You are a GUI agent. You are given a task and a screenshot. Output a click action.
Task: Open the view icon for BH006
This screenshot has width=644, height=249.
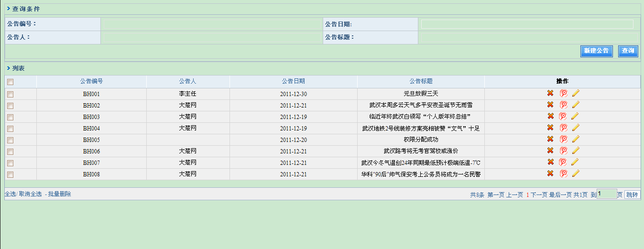coord(564,151)
